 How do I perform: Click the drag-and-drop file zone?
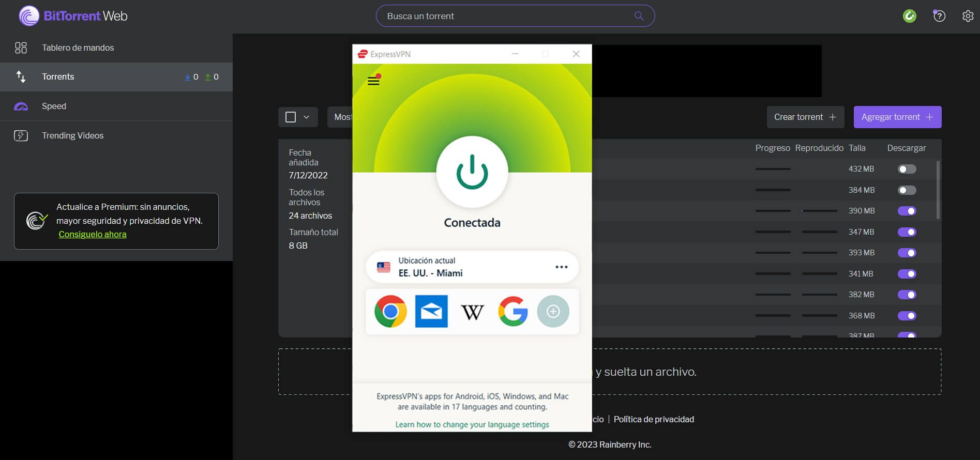click(609, 372)
